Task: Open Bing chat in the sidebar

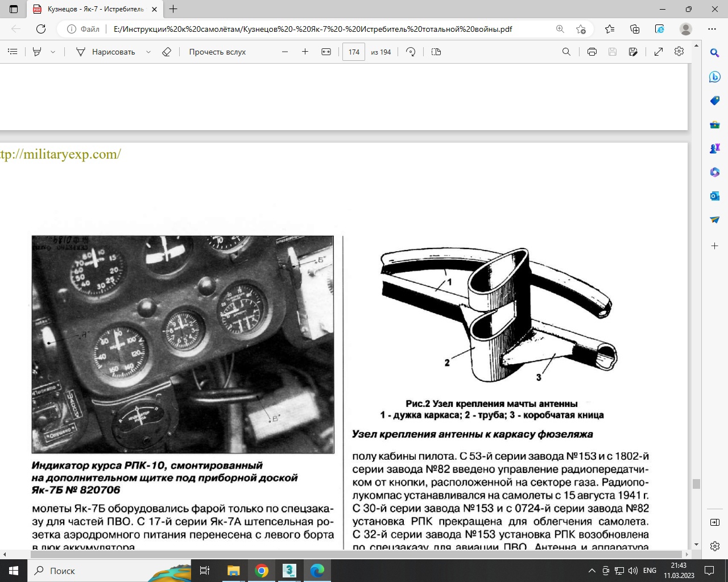Action: [x=715, y=77]
